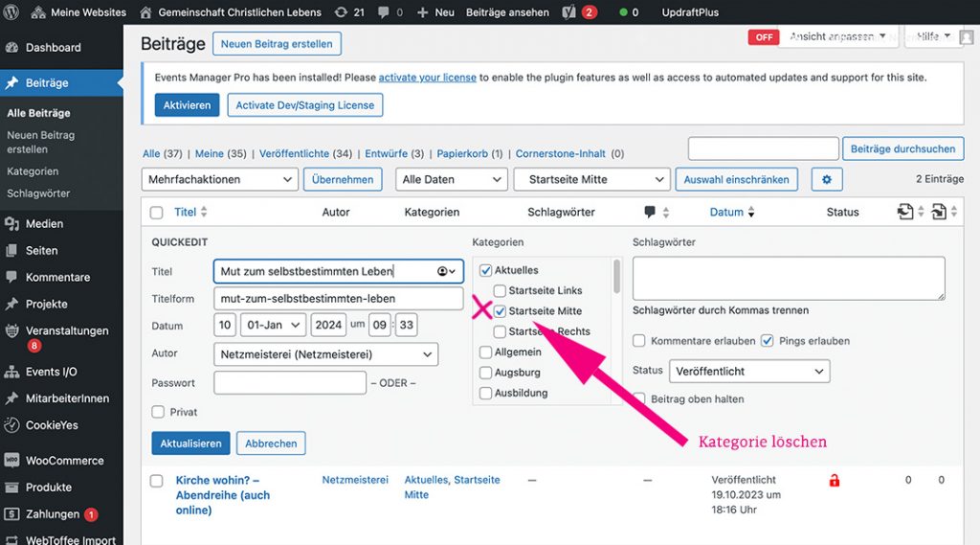Open Medien from the sidebar
Viewport: 980px width, 545px height.
[x=44, y=224]
